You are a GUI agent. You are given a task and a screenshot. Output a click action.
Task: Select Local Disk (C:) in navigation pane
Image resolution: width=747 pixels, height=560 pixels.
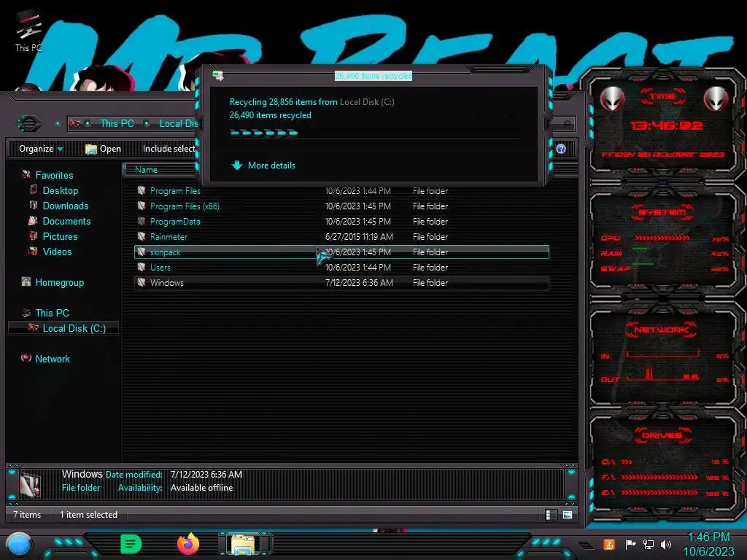pos(74,328)
